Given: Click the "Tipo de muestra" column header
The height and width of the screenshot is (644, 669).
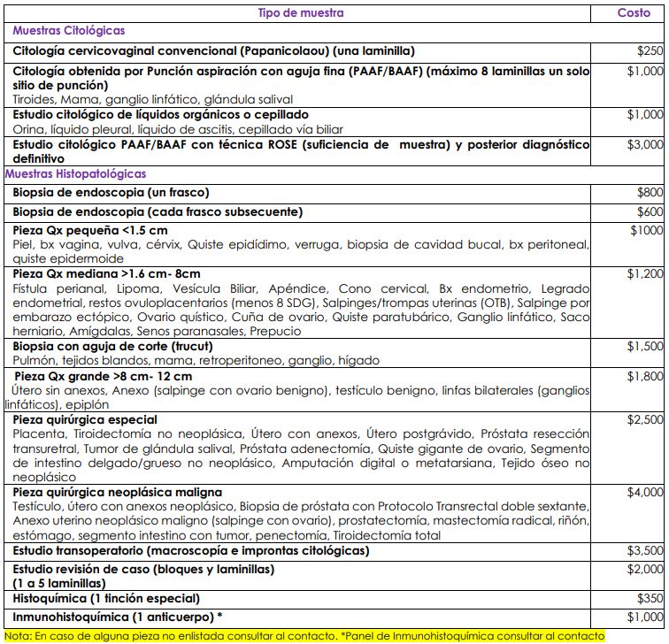Looking at the screenshot, I should tap(301, 13).
